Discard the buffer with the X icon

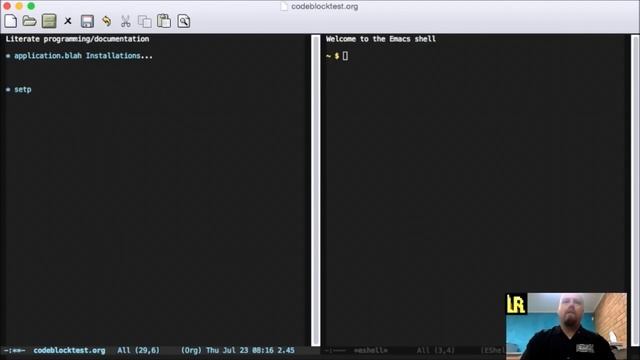point(68,21)
